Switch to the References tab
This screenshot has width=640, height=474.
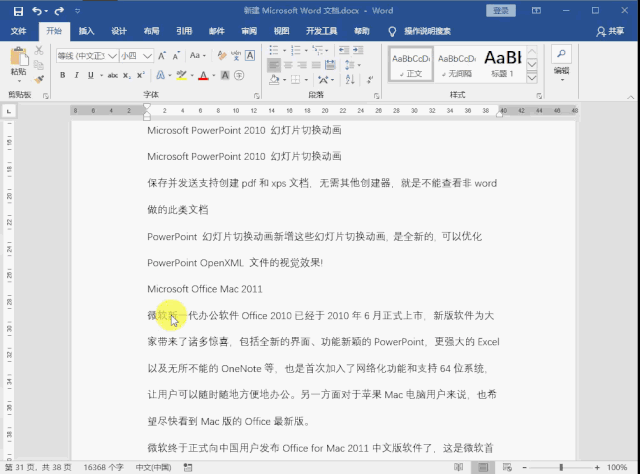tap(184, 31)
